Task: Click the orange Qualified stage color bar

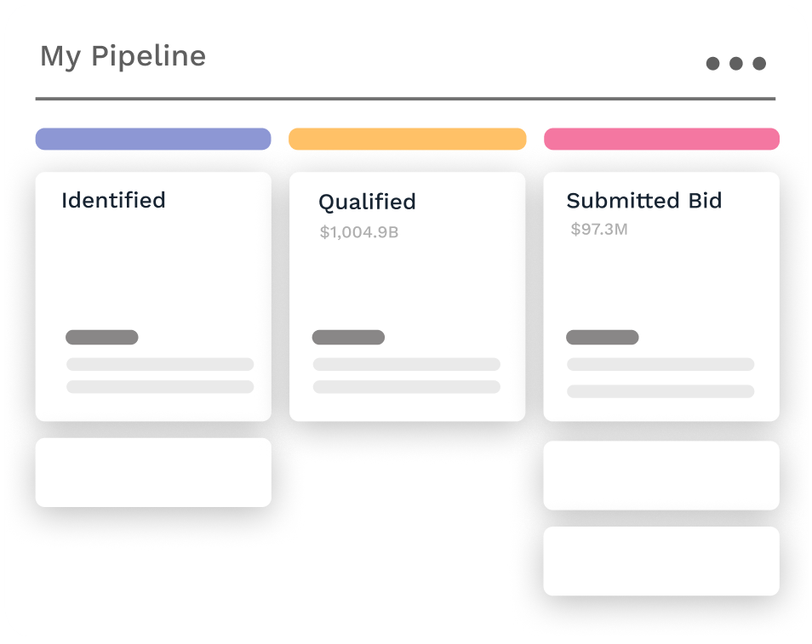Action: [x=407, y=139]
